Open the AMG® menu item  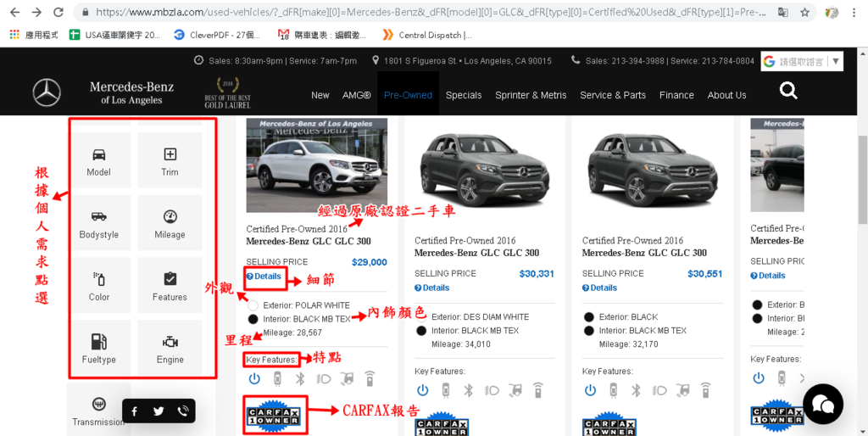point(357,95)
